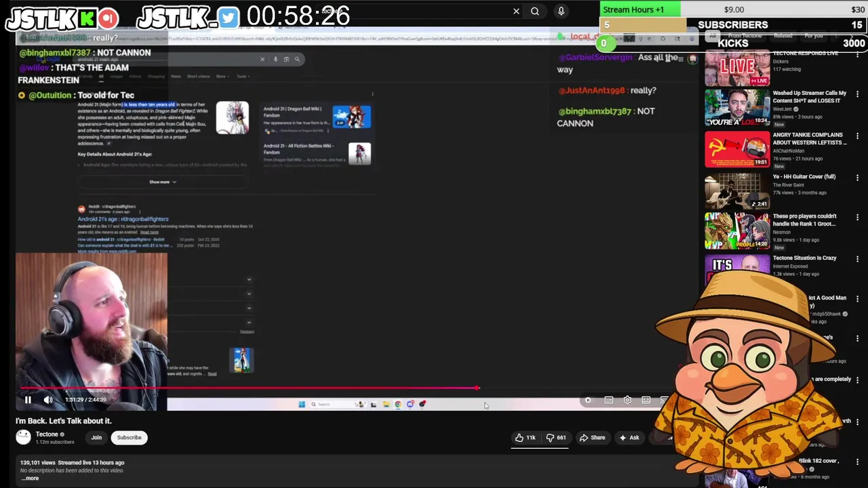The image size is (868, 488).
Task: Mute the video with the speaker icon
Action: [48, 400]
